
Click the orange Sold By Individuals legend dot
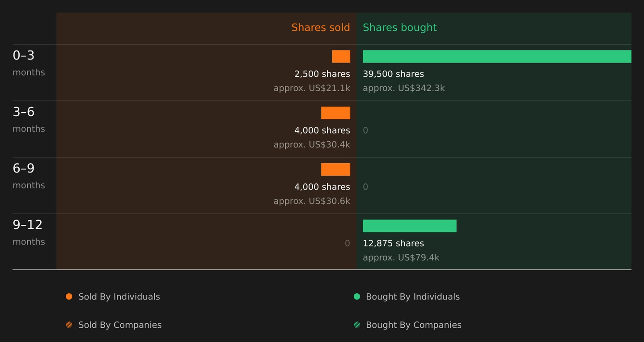(69, 296)
